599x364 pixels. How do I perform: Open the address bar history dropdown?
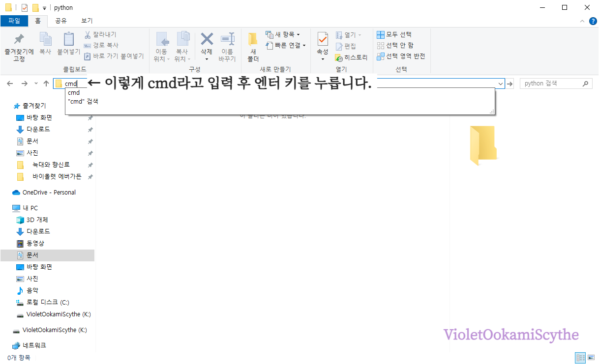501,84
